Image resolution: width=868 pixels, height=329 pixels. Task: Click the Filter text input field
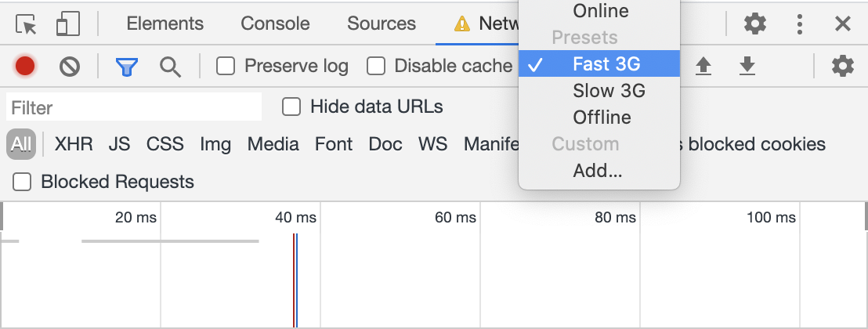[x=133, y=107]
